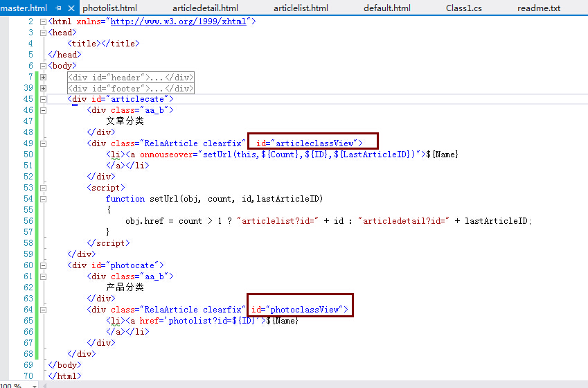Viewport: 588px width, 388px height.
Task: Click the closing </script> tag on line 58
Action: (x=108, y=243)
